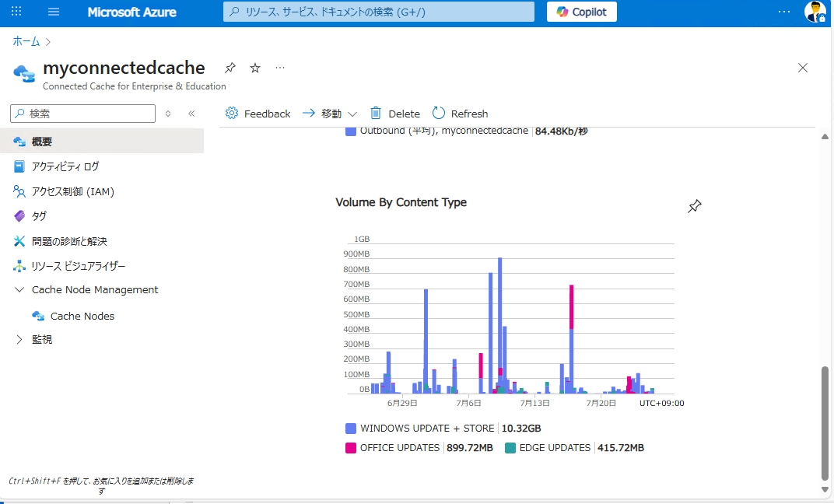Add myconnectedcache to favorites star

pyautogui.click(x=255, y=68)
